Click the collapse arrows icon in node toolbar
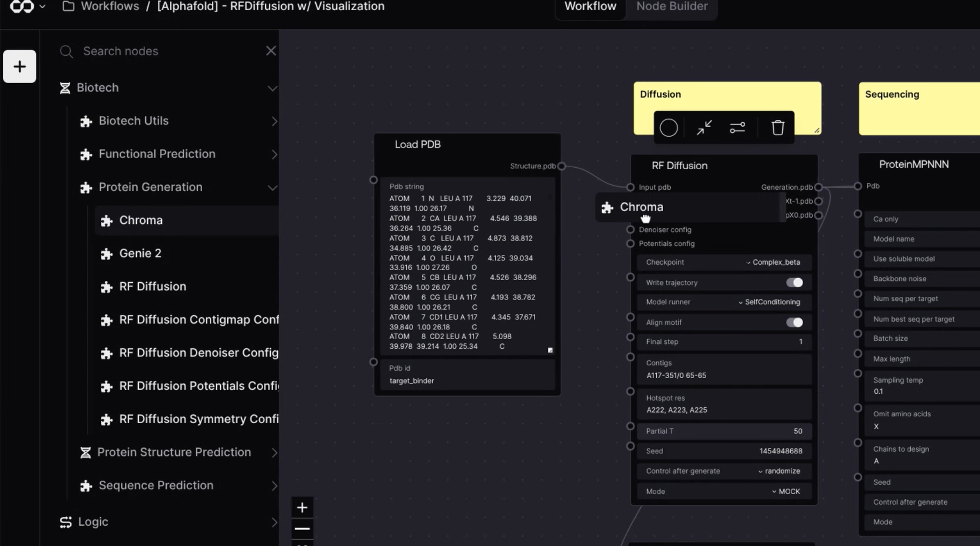The height and width of the screenshot is (546, 980). click(704, 128)
